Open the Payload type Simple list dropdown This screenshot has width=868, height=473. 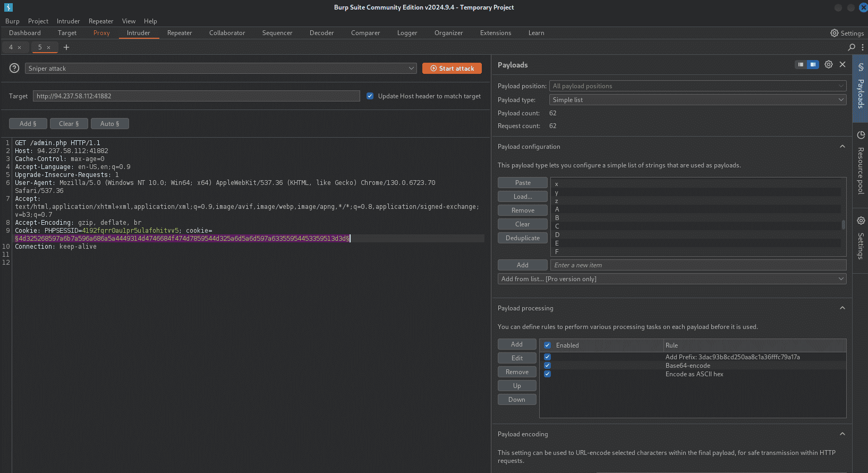[697, 100]
